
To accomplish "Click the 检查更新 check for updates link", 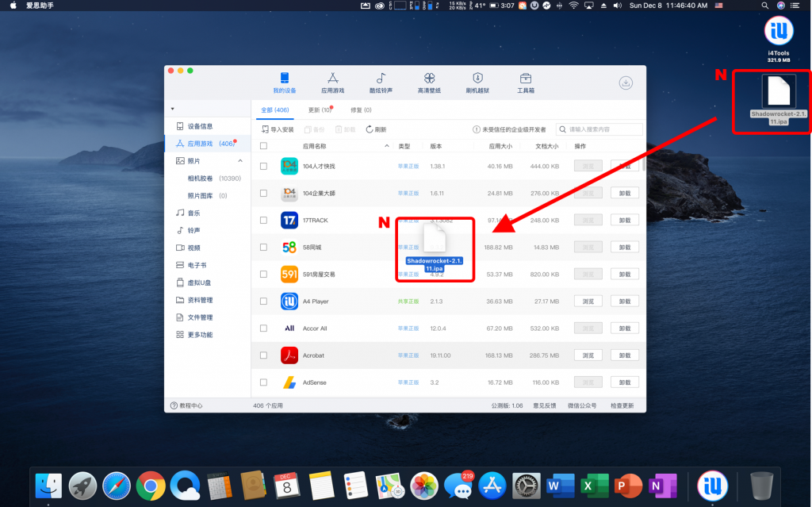I will click(x=622, y=405).
